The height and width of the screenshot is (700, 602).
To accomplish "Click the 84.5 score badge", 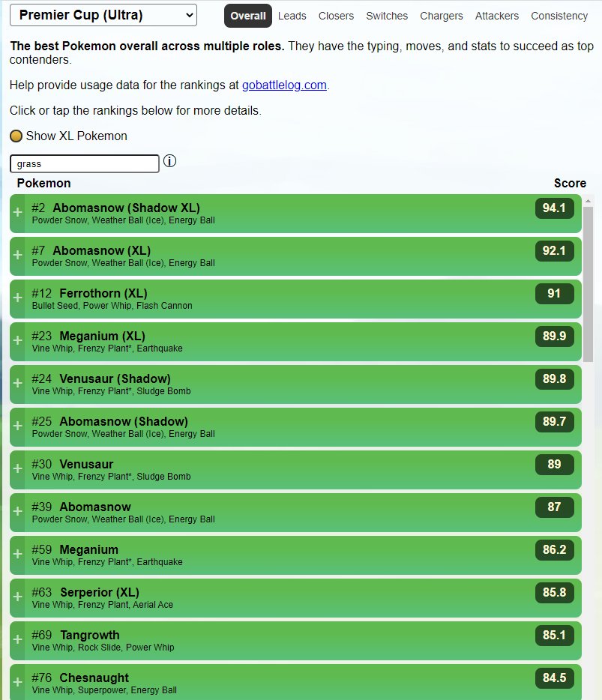I will (554, 678).
